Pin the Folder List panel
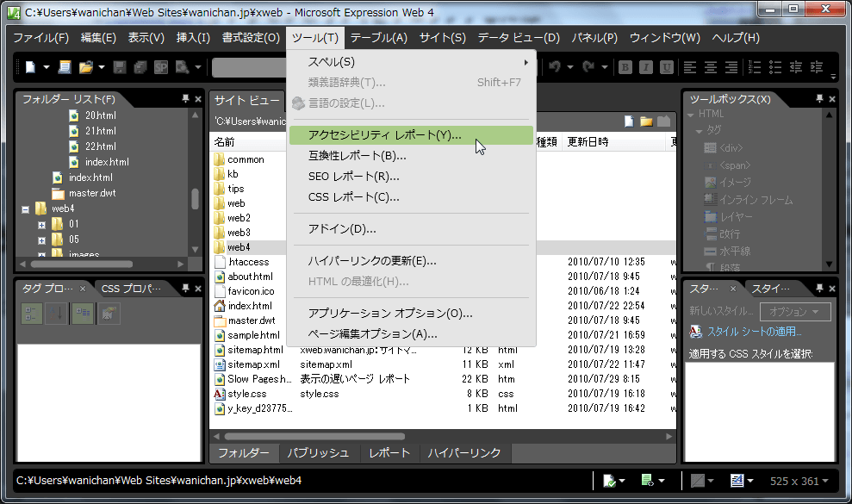852x504 pixels. 185,98
